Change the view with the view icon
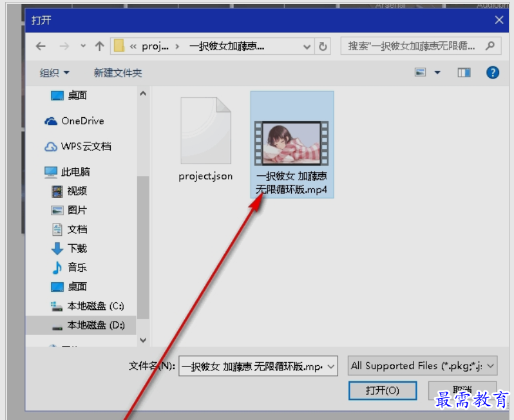The width and height of the screenshot is (514, 420). pos(420,72)
